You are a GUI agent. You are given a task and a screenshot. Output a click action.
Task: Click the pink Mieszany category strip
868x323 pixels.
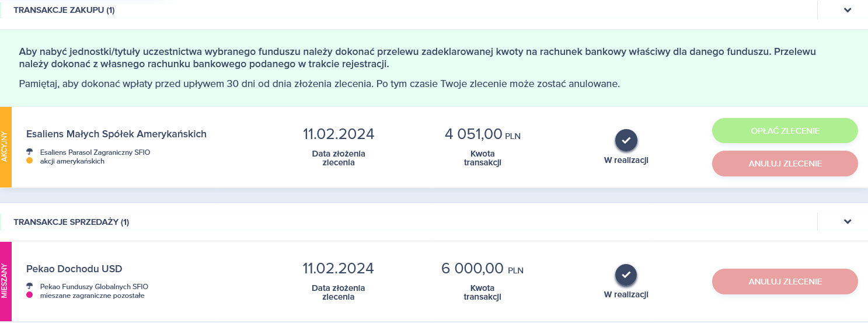[x=6, y=282]
